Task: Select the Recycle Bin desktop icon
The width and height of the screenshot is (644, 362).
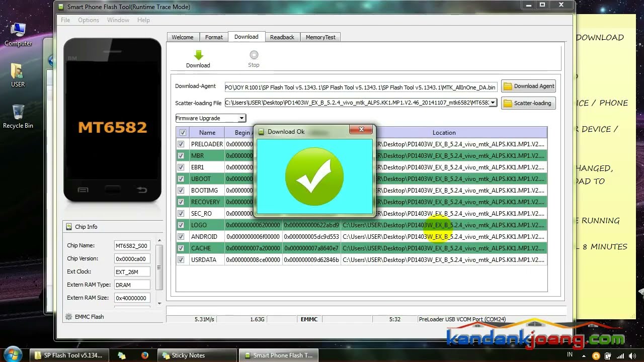Action: (x=18, y=117)
